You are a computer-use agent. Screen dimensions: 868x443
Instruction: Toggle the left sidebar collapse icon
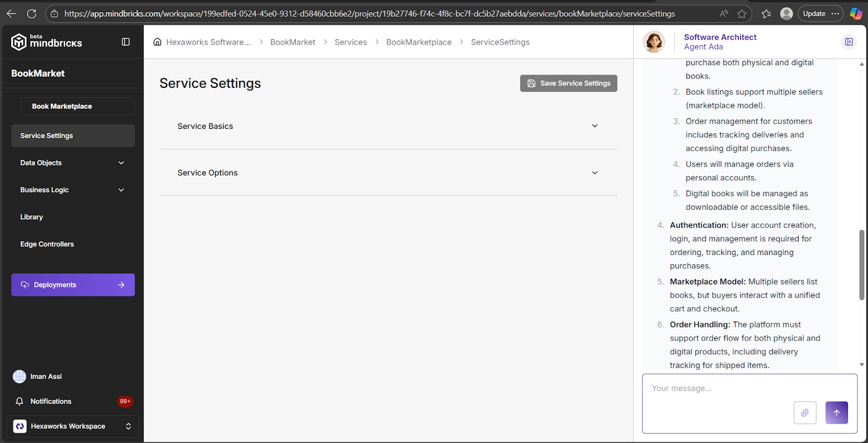[x=126, y=42]
